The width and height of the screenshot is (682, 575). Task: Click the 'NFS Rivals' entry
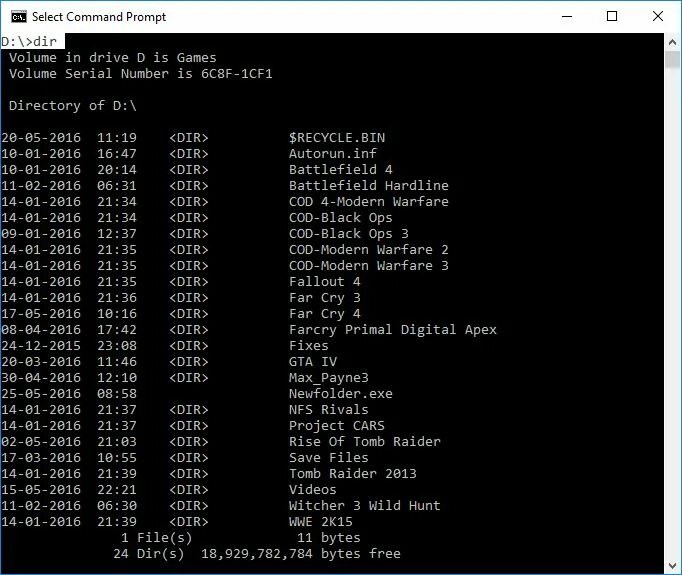coord(329,410)
